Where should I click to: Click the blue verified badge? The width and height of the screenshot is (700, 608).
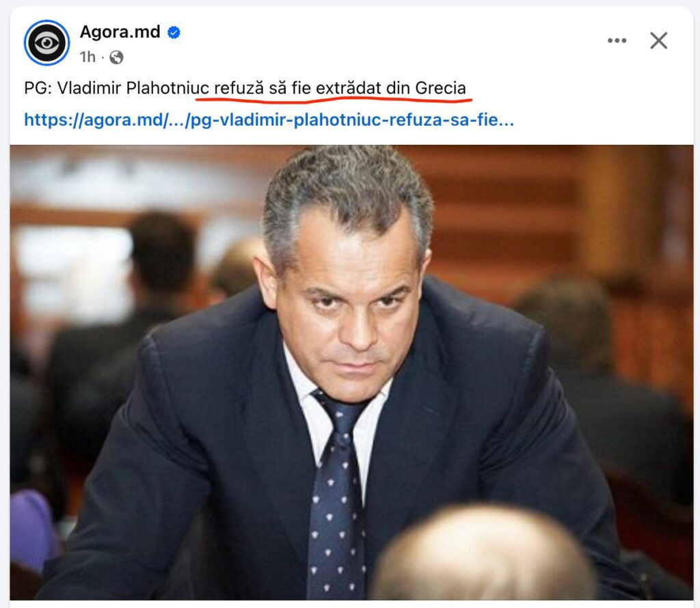coord(174,33)
